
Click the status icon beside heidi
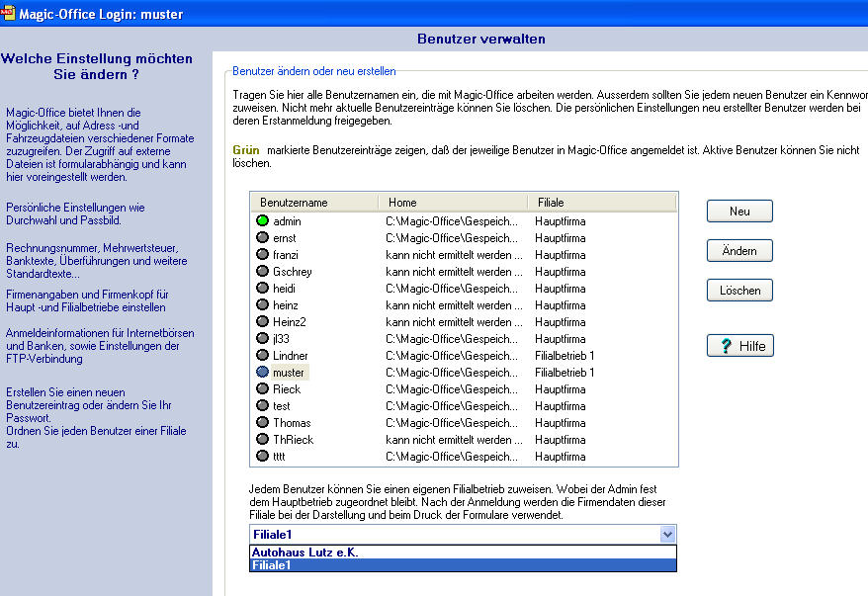point(262,288)
